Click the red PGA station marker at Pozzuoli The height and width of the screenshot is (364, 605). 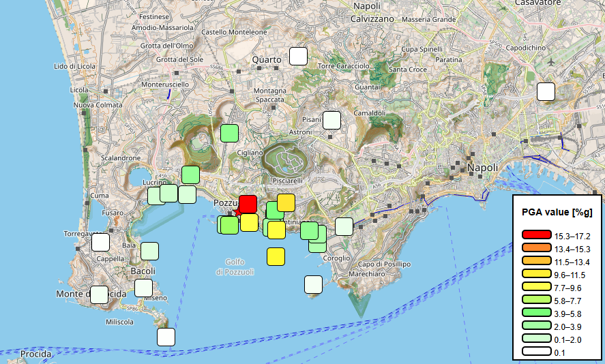(248, 204)
